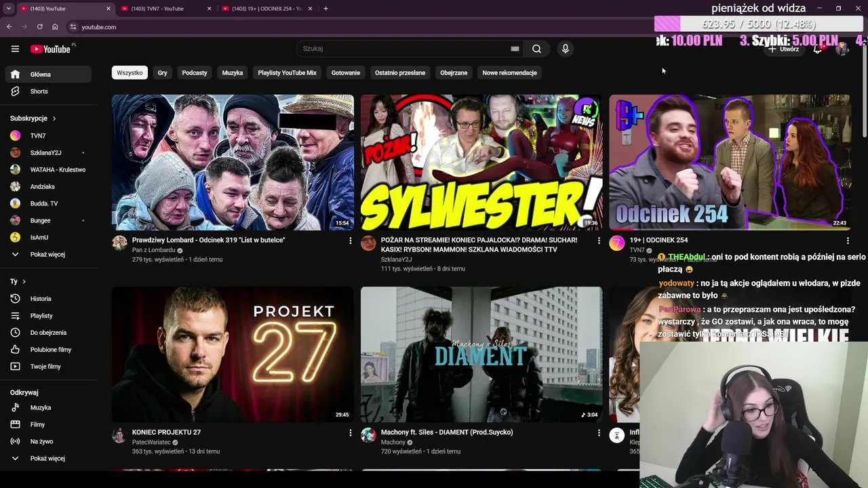Open options menu for Prawdziwy Lombard video
The image size is (868, 488).
tap(350, 241)
